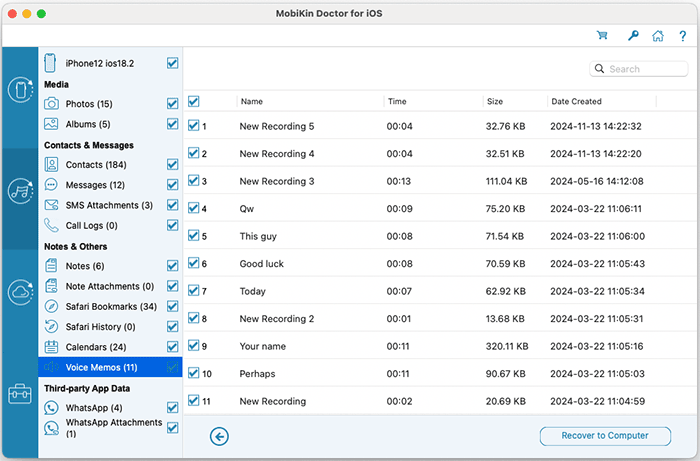Click size value '32.51 KB'
This screenshot has height=461, width=700.
tap(505, 154)
